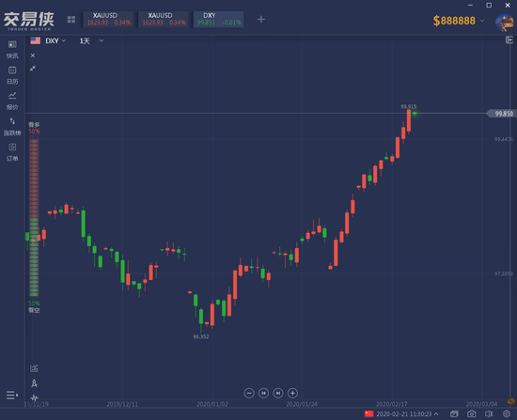
Task: Select the drawing compass tool icon
Action: 34,383
